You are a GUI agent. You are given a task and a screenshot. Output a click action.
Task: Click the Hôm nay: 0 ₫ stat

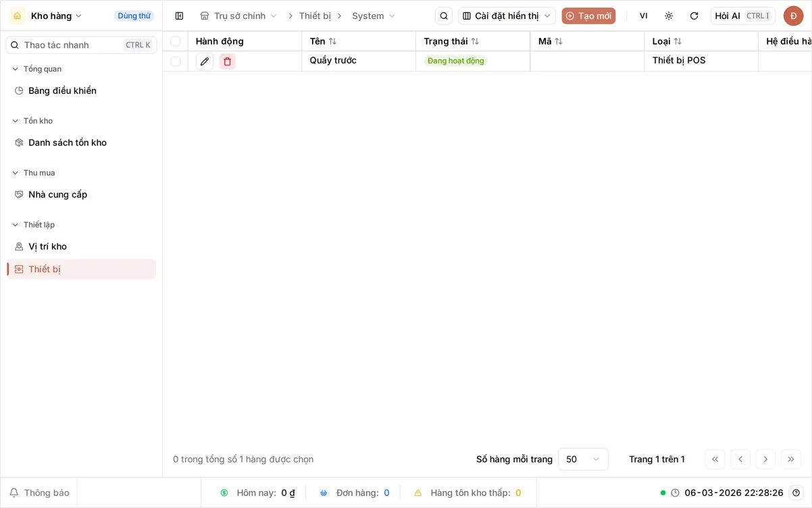[x=258, y=492]
